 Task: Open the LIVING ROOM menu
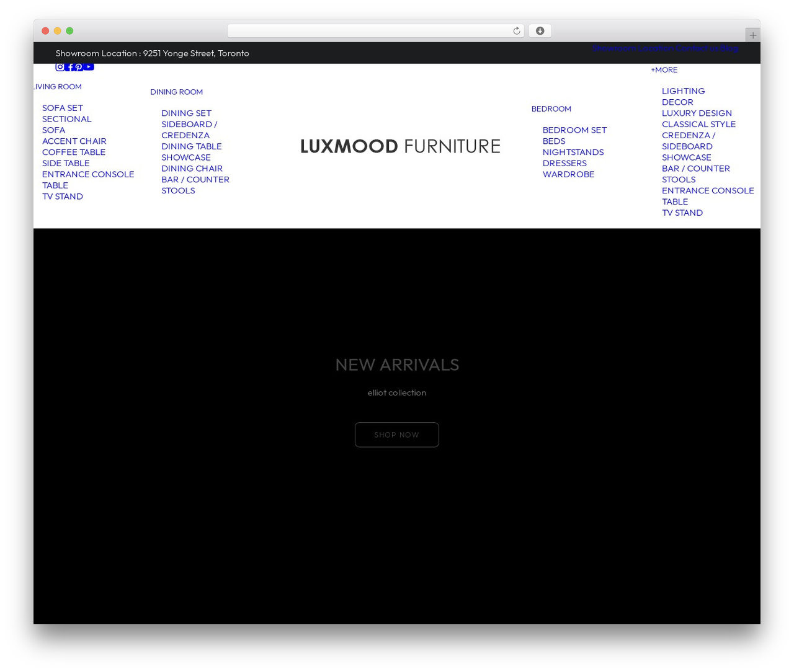(x=57, y=87)
